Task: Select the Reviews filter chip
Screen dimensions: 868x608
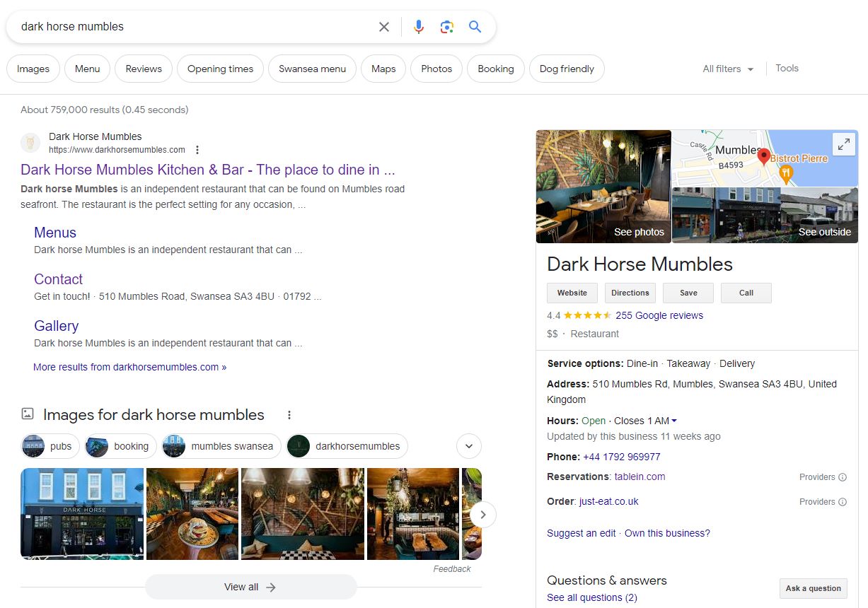Action: (x=144, y=69)
